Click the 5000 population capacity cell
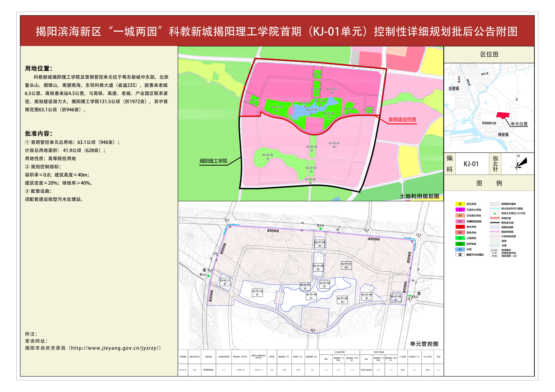Image resolution: width=555 pixels, height=392 pixels. click(402, 370)
